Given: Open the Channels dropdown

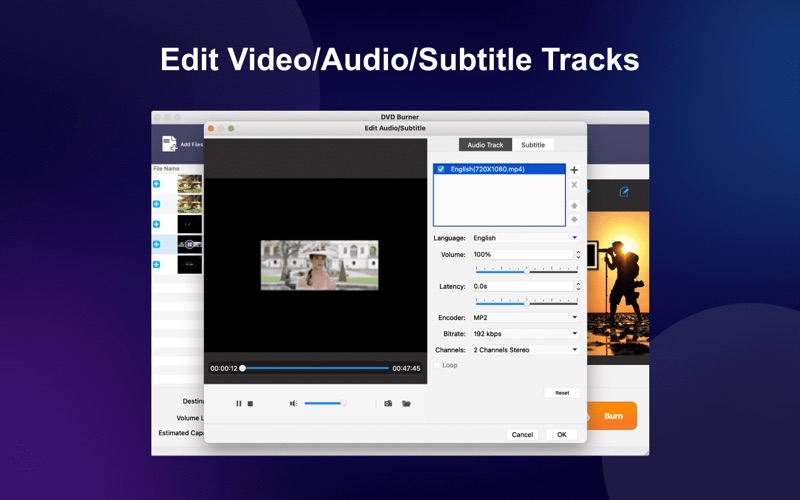Looking at the screenshot, I should click(x=525, y=350).
